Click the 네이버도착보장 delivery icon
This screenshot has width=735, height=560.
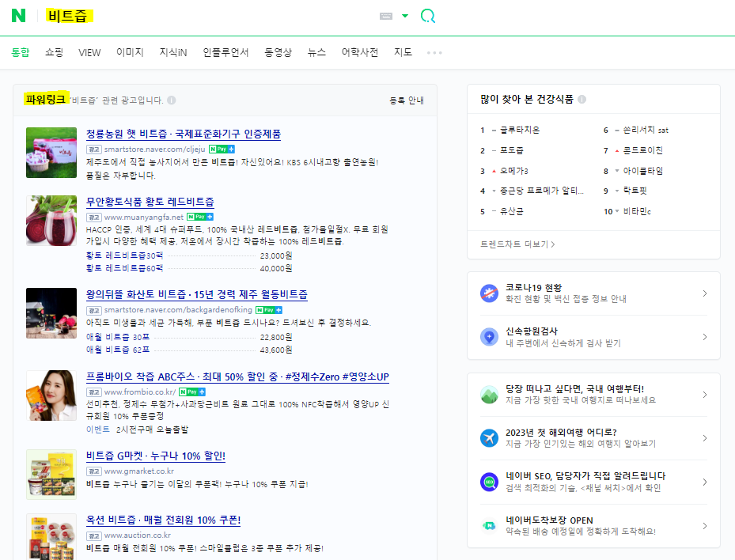pyautogui.click(x=489, y=526)
